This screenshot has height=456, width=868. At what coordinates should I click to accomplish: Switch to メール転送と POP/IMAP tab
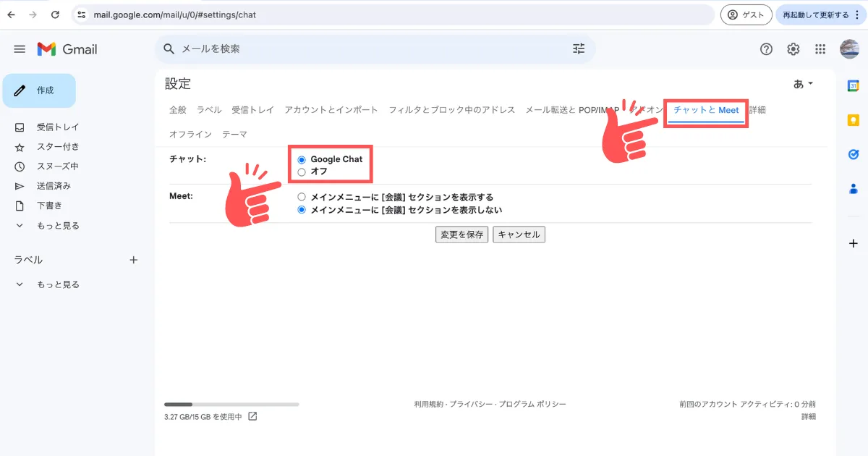point(572,110)
